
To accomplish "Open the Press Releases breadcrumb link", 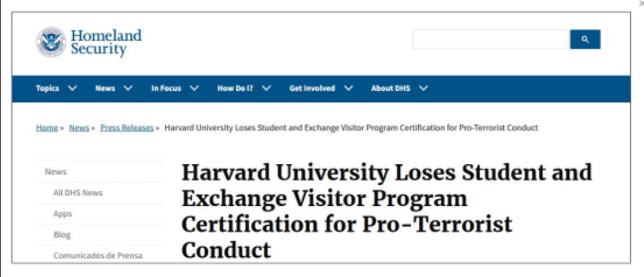I will (x=127, y=128).
